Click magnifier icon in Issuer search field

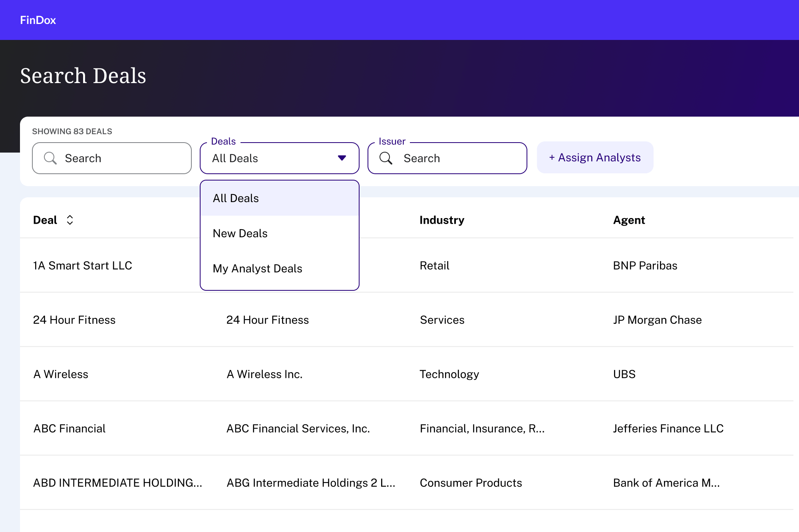[x=386, y=158]
